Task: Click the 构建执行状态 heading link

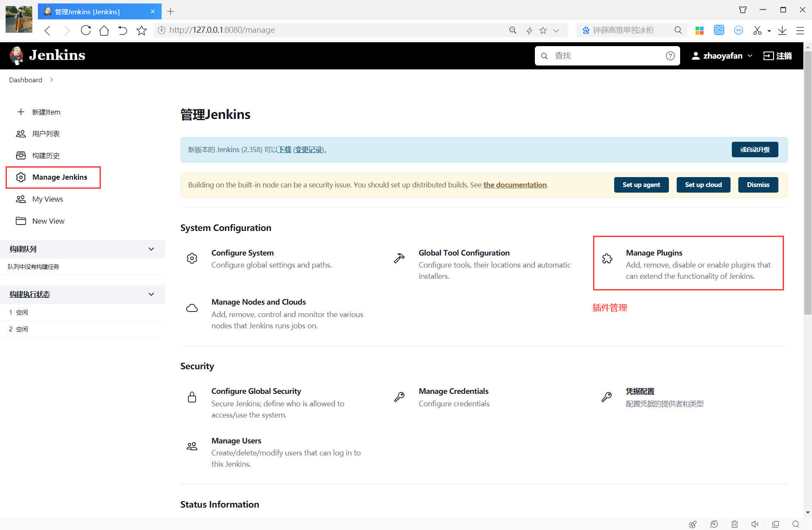Action: tap(30, 294)
